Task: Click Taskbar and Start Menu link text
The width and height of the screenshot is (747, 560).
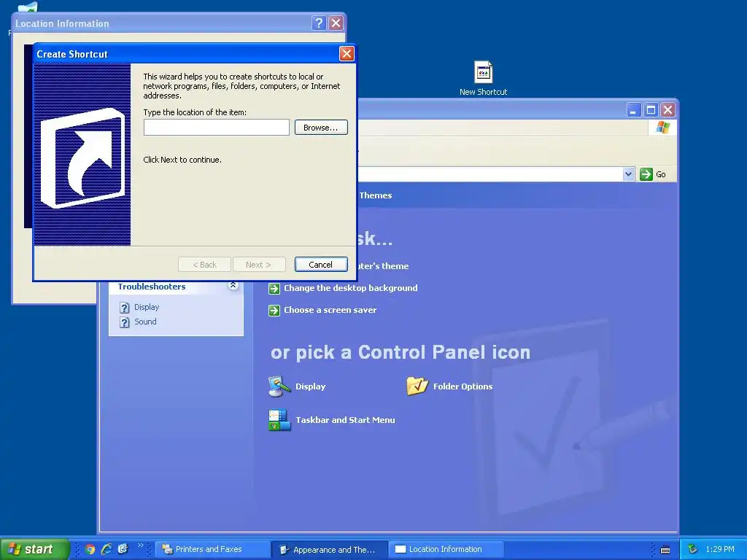Action: tap(345, 420)
